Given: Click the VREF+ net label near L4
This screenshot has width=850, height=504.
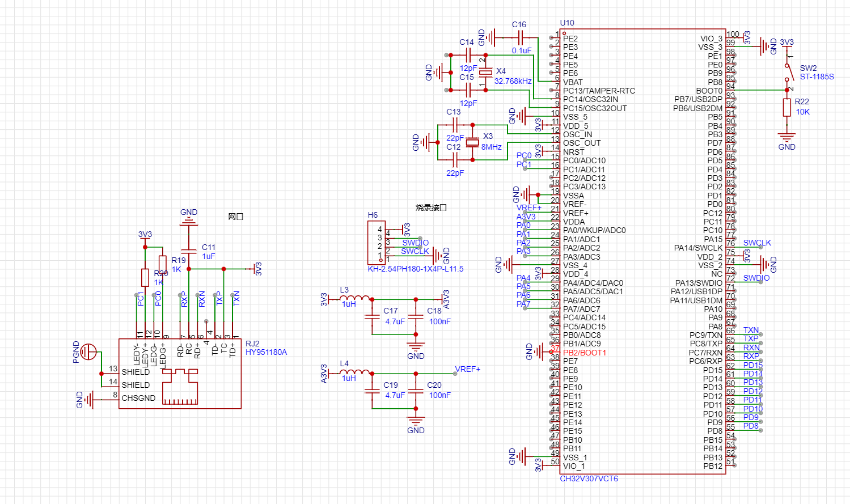Looking at the screenshot, I should [x=468, y=369].
